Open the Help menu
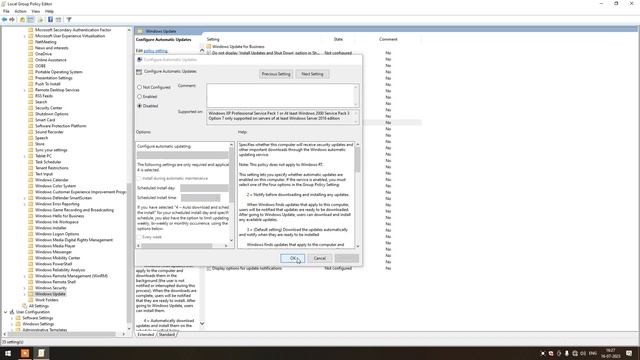This screenshot has width=640, height=360. coord(49,11)
